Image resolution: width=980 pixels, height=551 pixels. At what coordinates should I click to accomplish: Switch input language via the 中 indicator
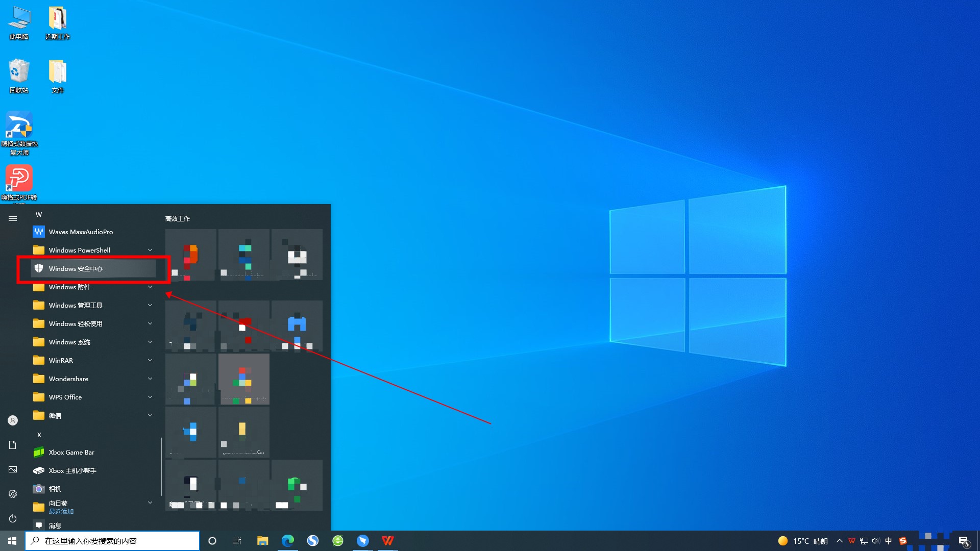point(889,540)
